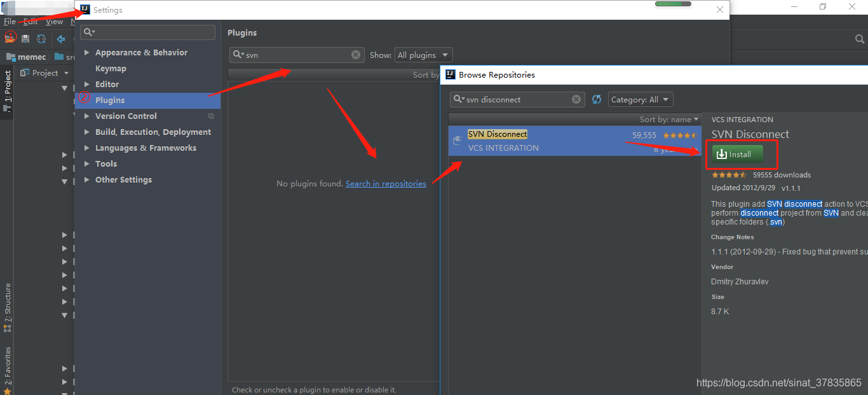Restore down the main IDE window
Screen dimensions: 868x395
pyautogui.click(x=823, y=6)
